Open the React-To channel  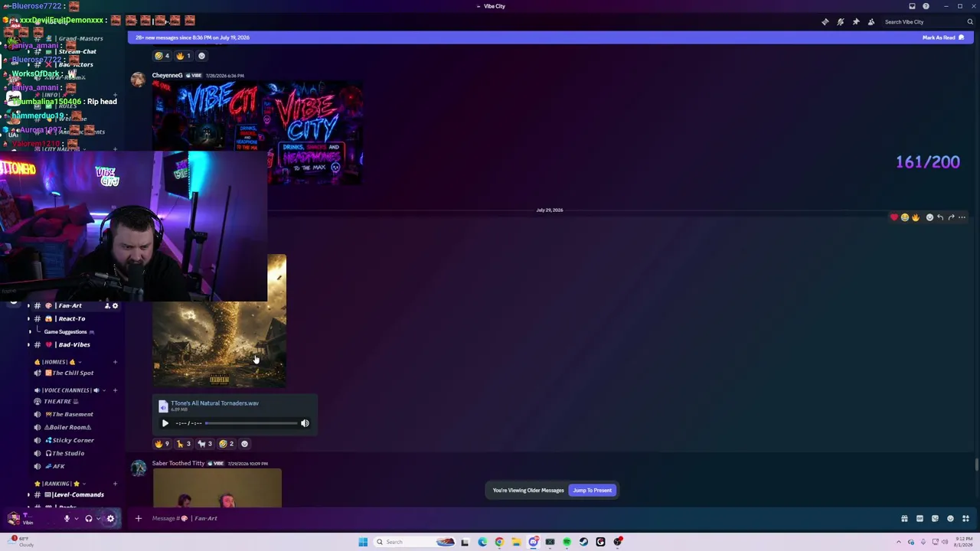coord(73,319)
